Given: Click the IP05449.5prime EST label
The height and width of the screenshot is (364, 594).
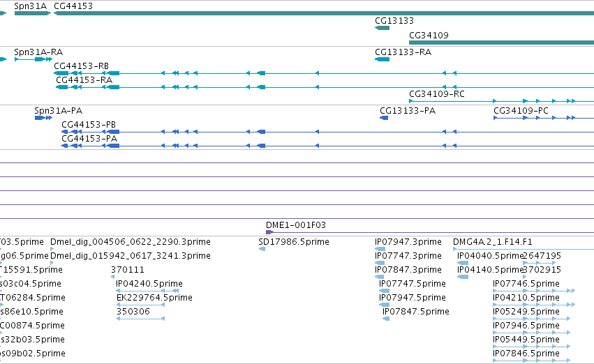Looking at the screenshot, I should pos(526,340).
